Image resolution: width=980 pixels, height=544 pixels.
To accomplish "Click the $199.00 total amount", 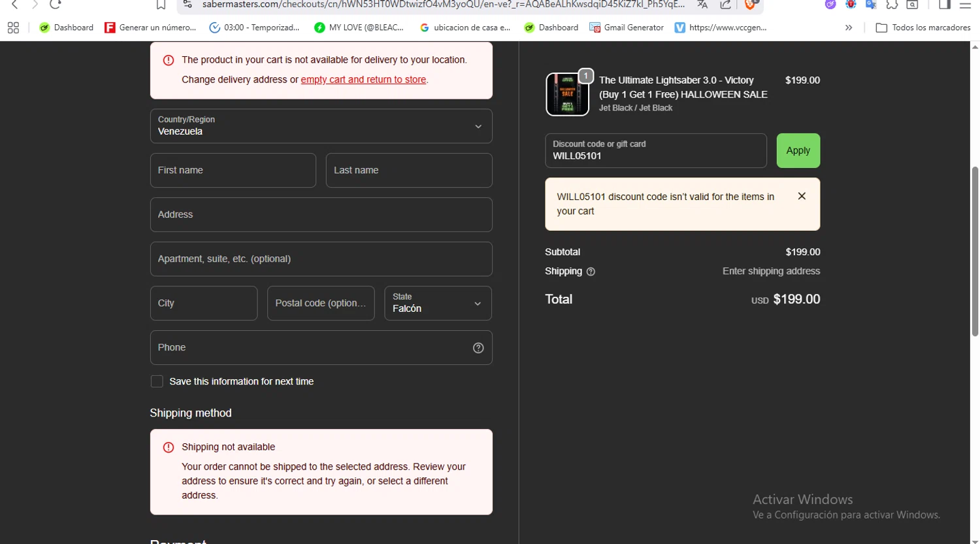I will point(796,299).
